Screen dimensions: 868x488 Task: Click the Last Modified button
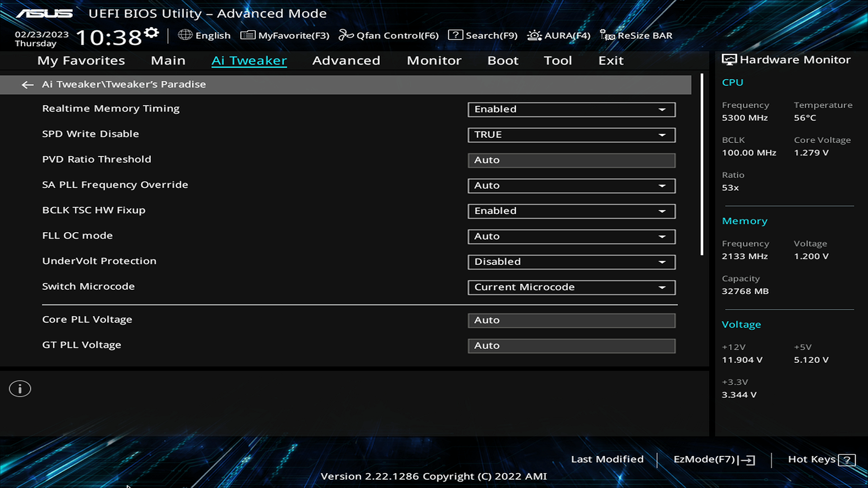pyautogui.click(x=607, y=459)
